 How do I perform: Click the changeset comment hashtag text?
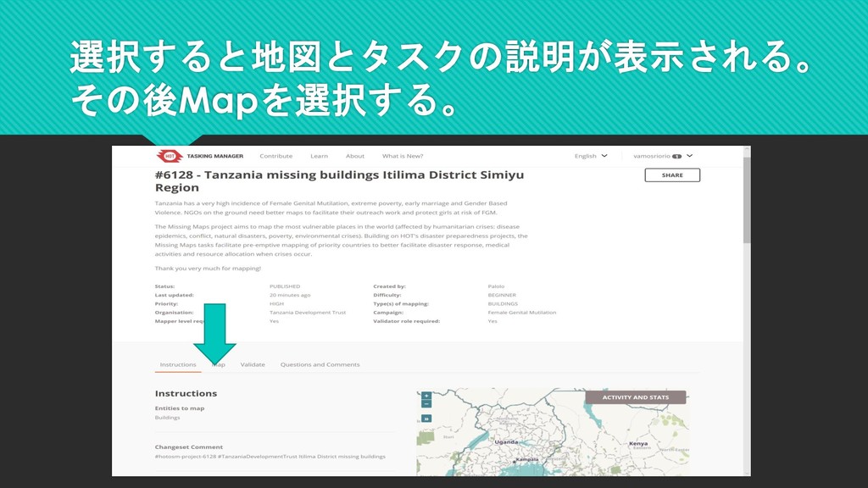click(x=270, y=457)
